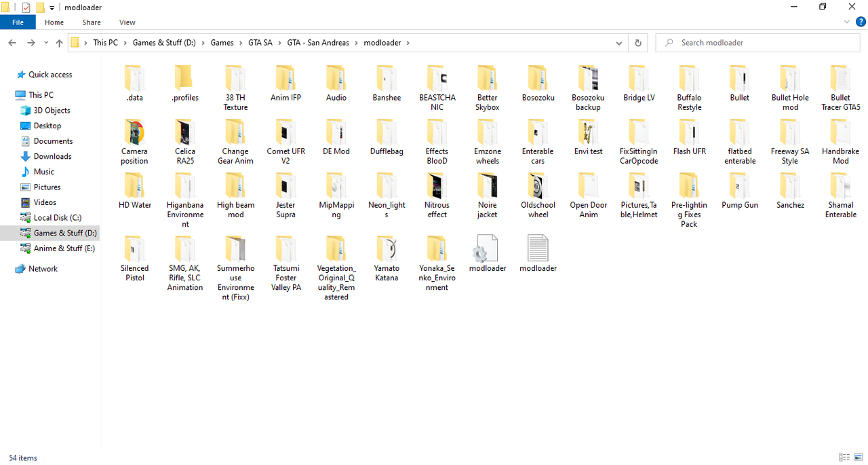Select the Shamal Enterable folder
Viewport: 868px width, 465px height.
click(840, 196)
